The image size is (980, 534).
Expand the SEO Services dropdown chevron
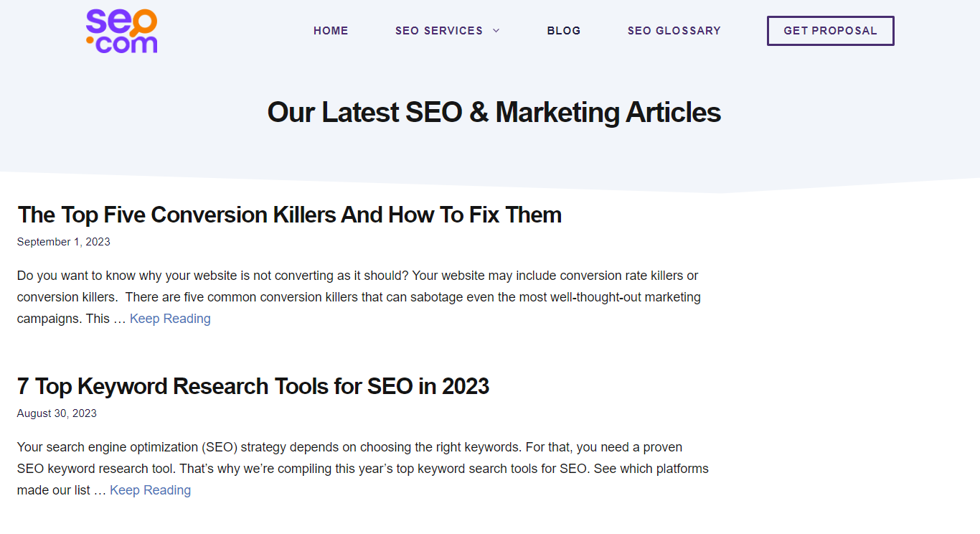[496, 31]
